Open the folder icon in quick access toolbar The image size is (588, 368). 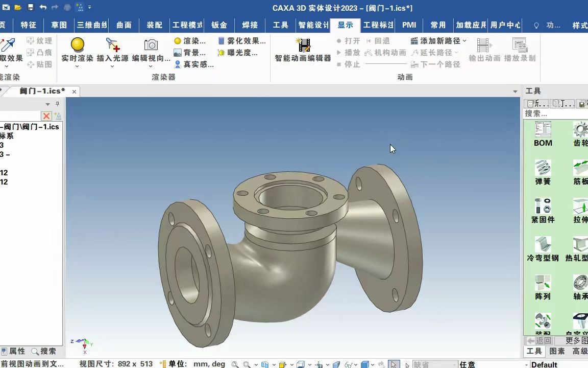coord(18,7)
